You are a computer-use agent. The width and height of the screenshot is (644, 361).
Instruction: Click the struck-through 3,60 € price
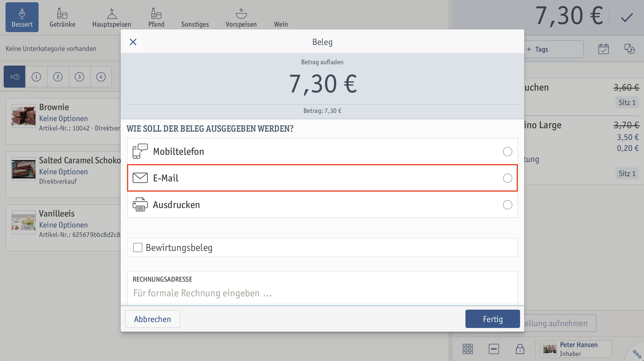point(626,87)
